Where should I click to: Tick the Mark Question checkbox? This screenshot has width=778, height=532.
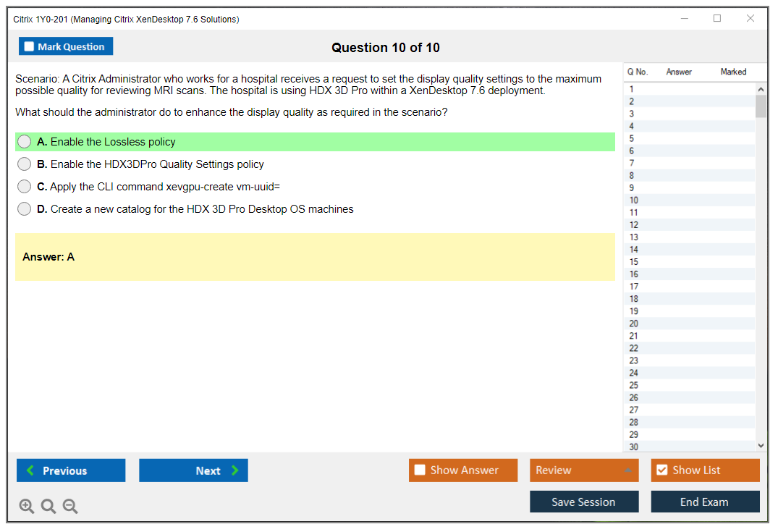[29, 46]
